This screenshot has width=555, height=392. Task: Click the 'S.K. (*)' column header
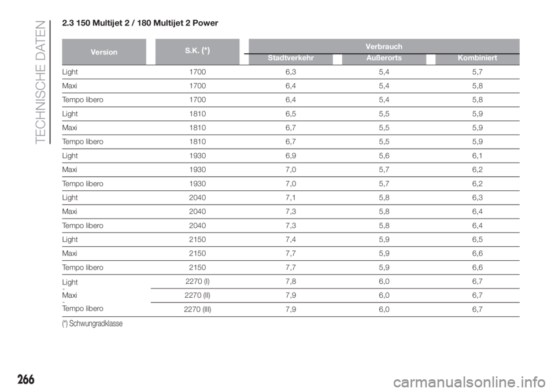pyautogui.click(x=197, y=51)
